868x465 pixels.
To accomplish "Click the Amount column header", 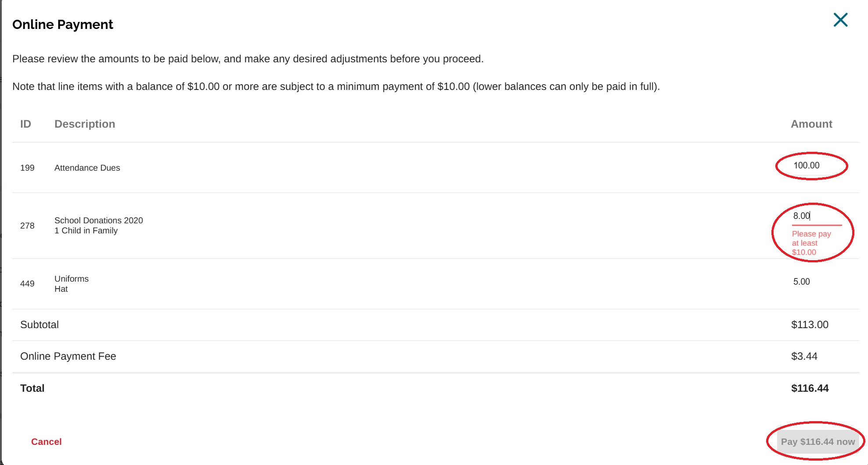I will (811, 124).
